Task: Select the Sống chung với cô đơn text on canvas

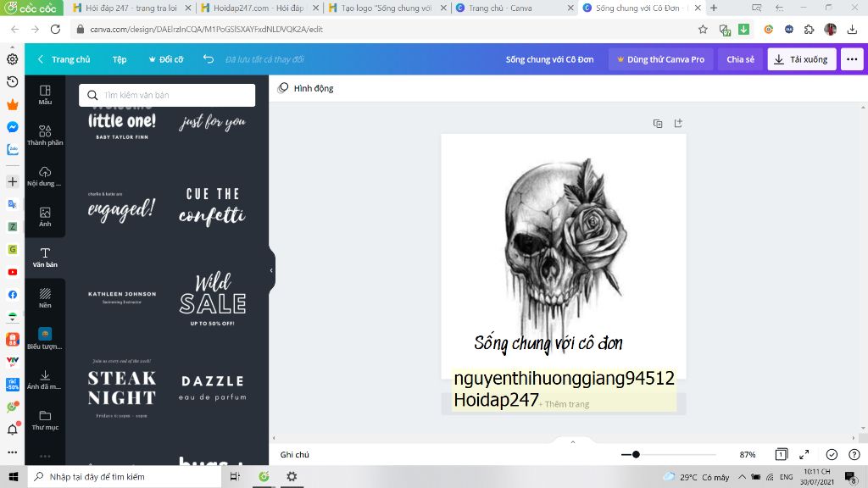Action: coord(548,343)
